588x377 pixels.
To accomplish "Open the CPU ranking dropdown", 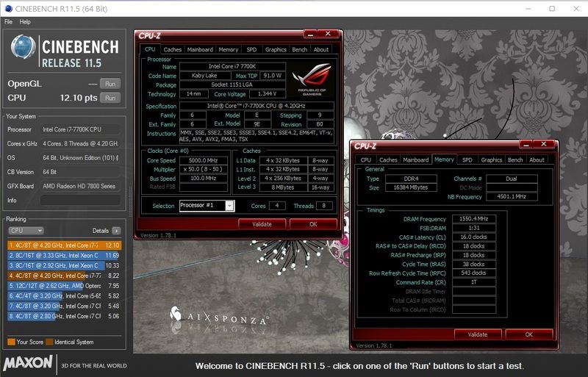I will (x=26, y=231).
